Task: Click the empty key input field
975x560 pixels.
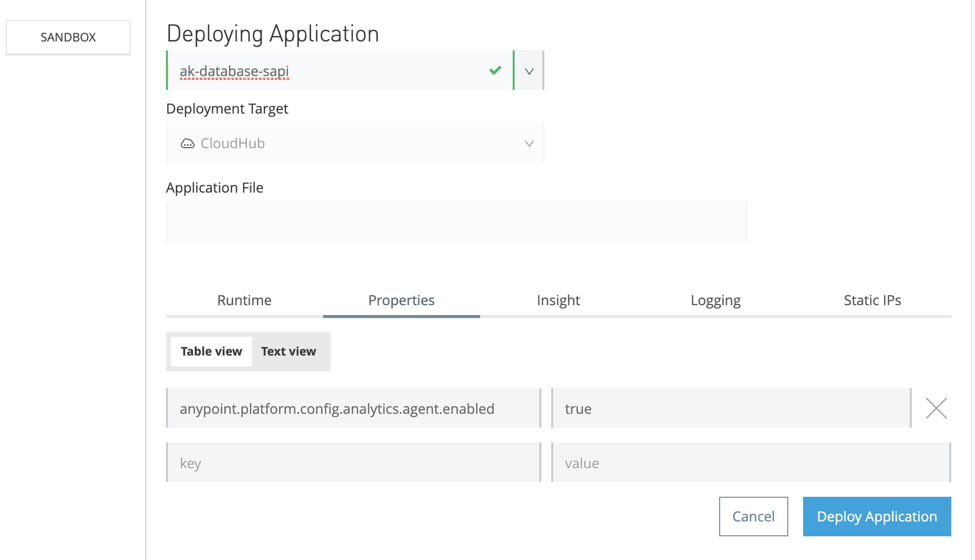Action: (x=354, y=463)
